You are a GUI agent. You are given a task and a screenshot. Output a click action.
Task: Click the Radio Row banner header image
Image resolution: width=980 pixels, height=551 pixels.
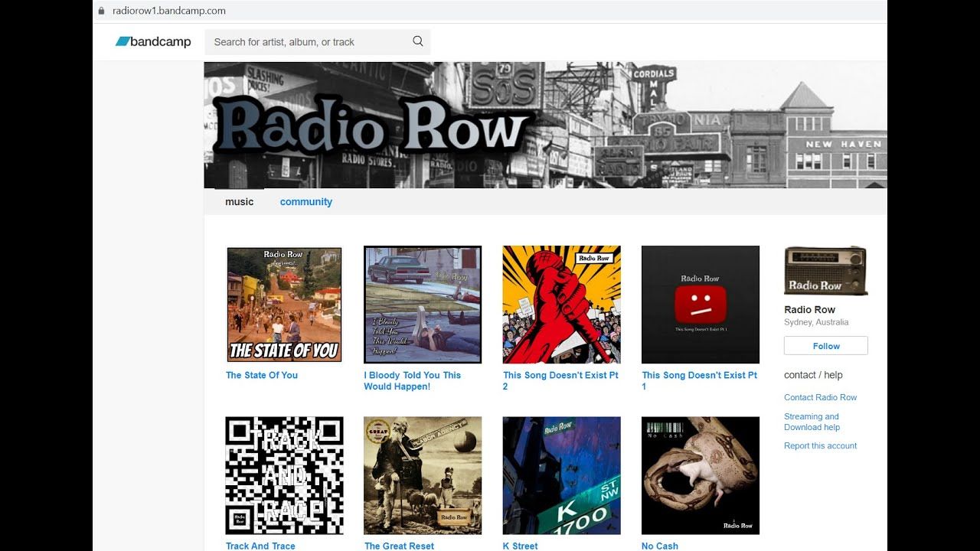[x=545, y=125]
